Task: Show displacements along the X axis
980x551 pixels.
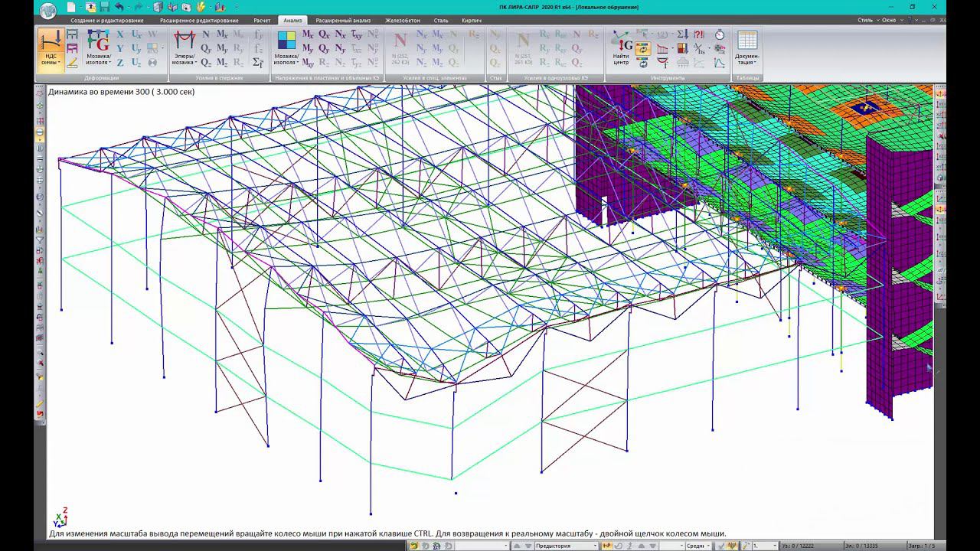Action: [x=120, y=35]
